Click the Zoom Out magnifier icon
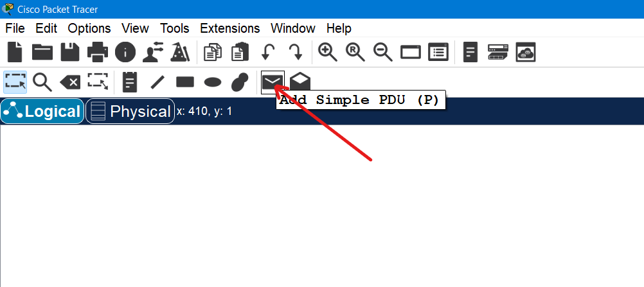The image size is (644, 287). [x=383, y=52]
